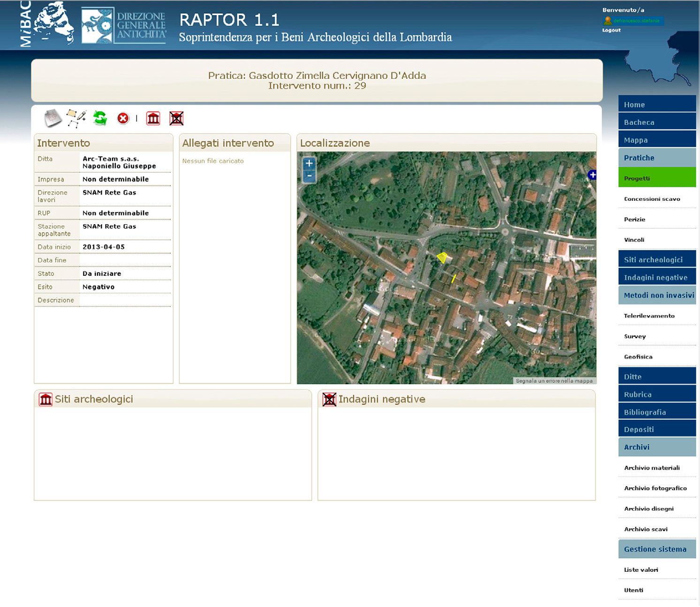The image size is (700, 607).
Task: Select the Pratiche menu section
Action: click(x=657, y=158)
